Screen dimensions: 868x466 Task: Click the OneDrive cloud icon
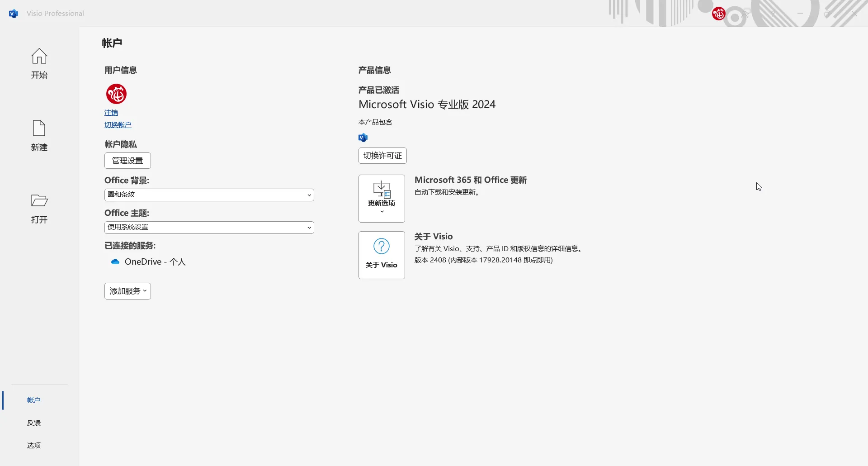[115, 262]
